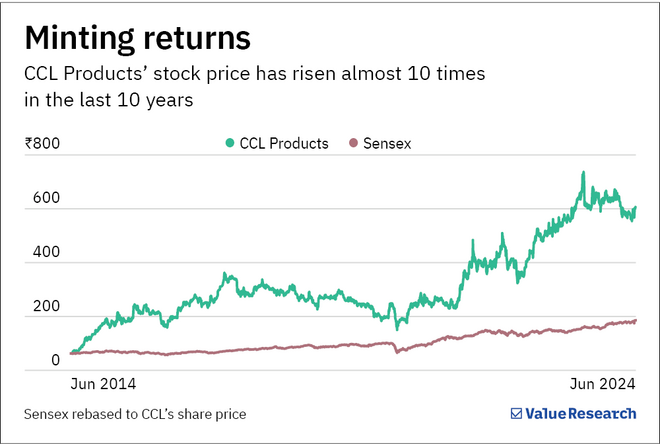The image size is (660, 444).
Task: Click the sharp dip in the Sensex line
Action: pos(398,352)
